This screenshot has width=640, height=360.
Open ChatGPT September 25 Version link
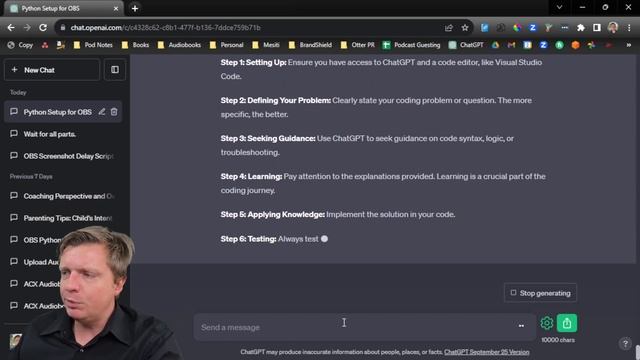487,352
